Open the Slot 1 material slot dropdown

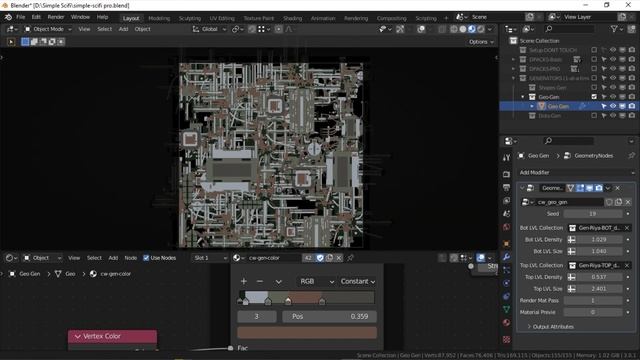[x=210, y=258]
